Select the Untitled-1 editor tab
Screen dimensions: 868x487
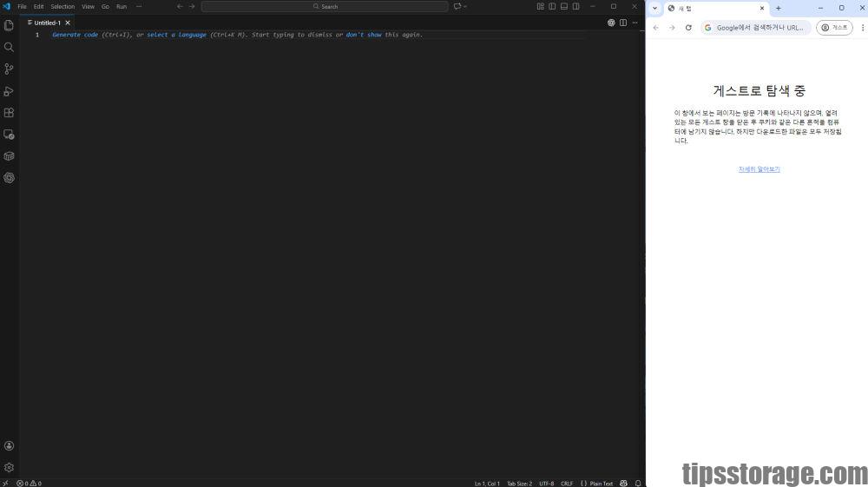point(47,23)
